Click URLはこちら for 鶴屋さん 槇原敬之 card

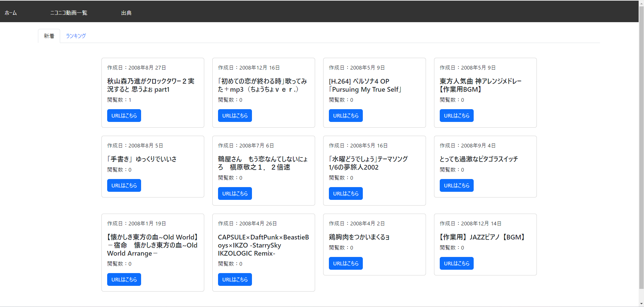tap(234, 193)
